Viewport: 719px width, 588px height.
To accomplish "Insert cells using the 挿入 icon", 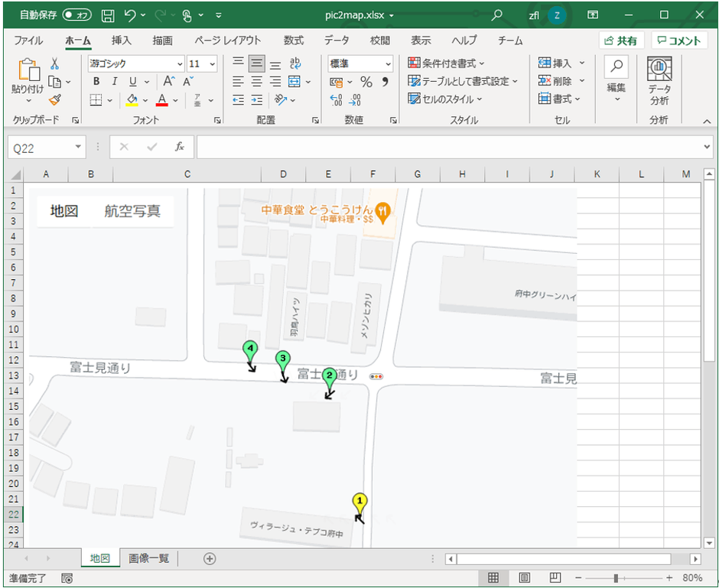I will (x=552, y=63).
